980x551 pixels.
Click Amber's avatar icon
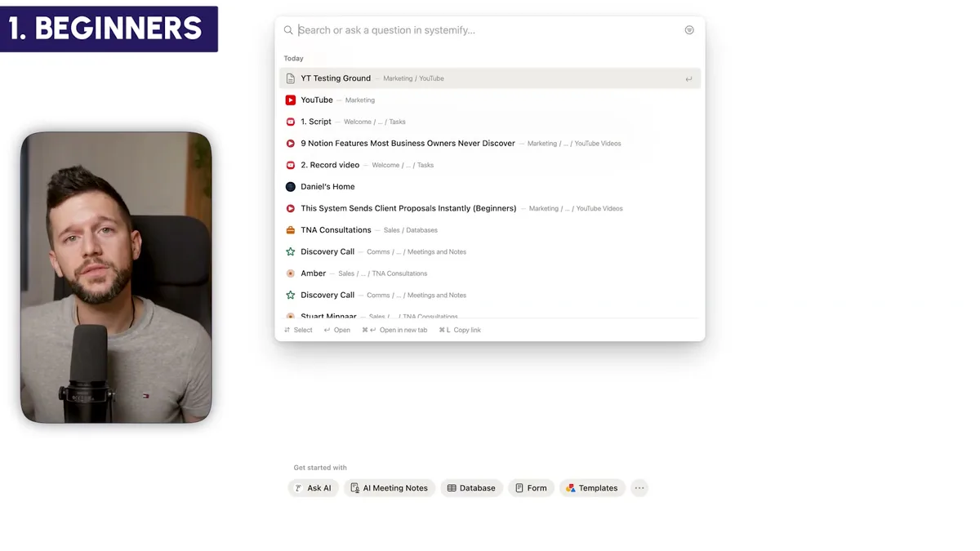pos(291,273)
